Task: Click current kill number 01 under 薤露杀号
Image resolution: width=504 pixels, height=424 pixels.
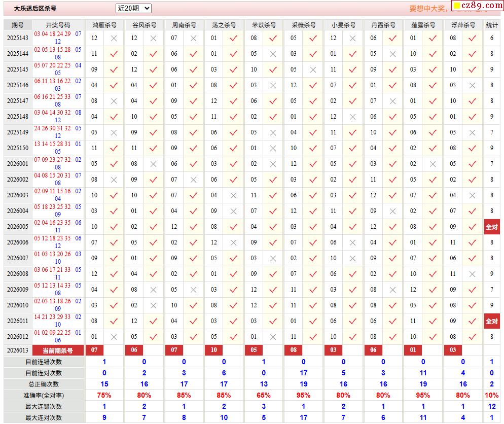Action: 413,350
